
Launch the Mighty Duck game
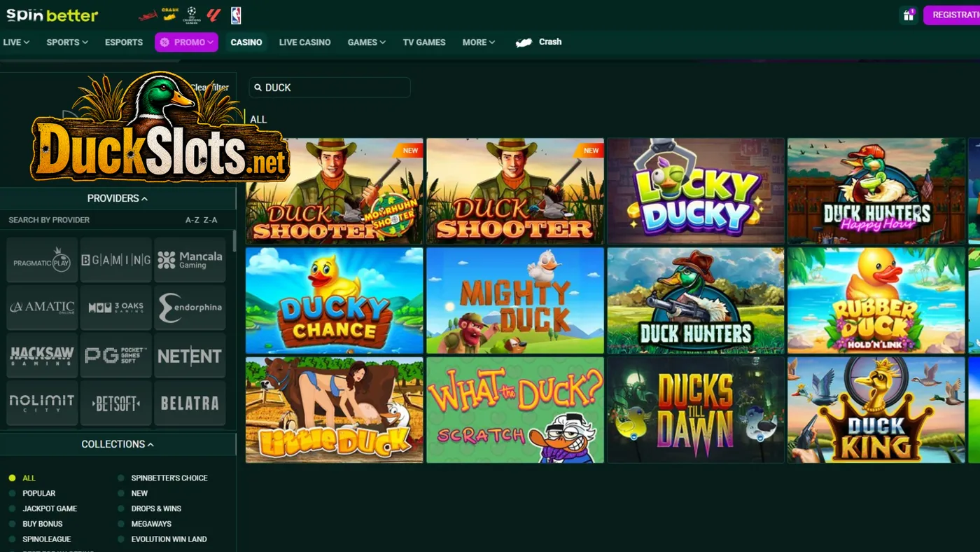[515, 301]
